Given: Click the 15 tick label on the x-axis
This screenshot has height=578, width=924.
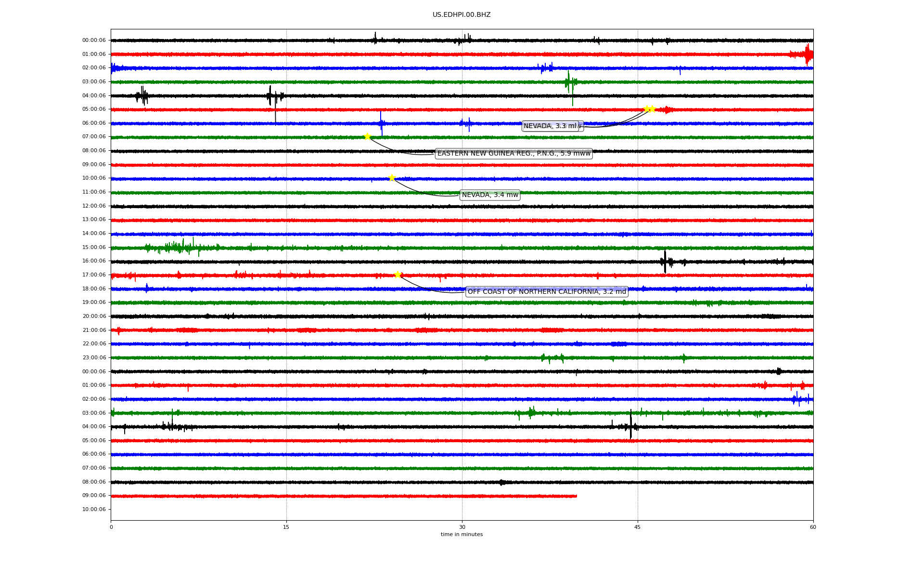Looking at the screenshot, I should click(x=286, y=527).
